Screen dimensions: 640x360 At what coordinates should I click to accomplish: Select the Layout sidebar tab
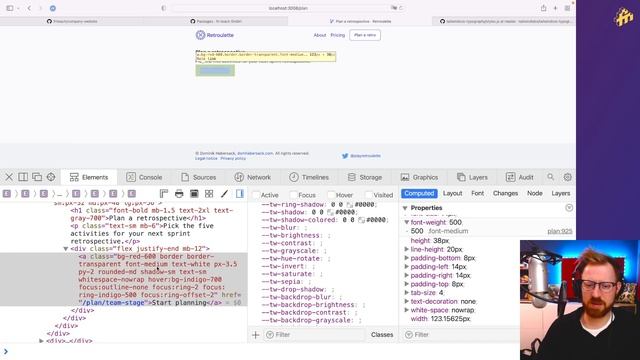point(452,193)
